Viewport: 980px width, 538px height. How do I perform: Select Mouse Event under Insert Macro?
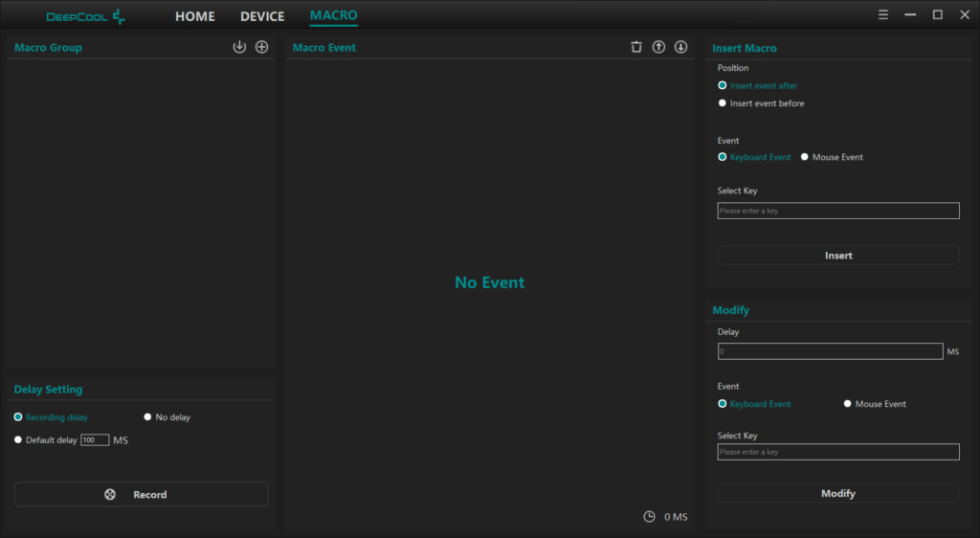point(805,157)
